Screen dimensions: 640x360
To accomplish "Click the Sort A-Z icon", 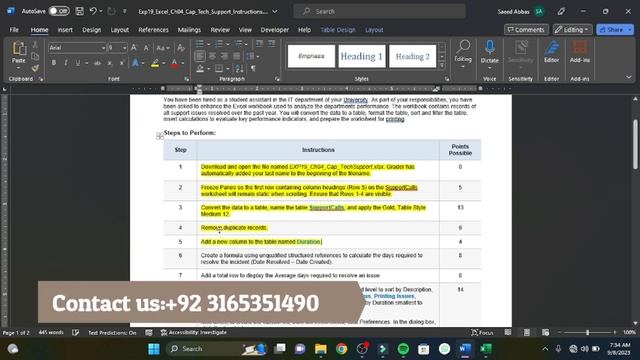I will 240,69.
